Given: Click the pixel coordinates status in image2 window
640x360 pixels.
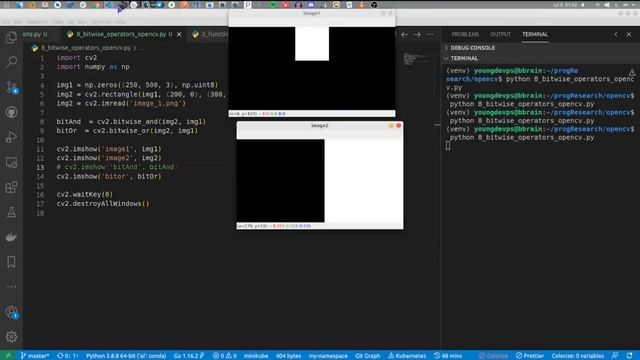Looking at the screenshot, I should [x=274, y=226].
